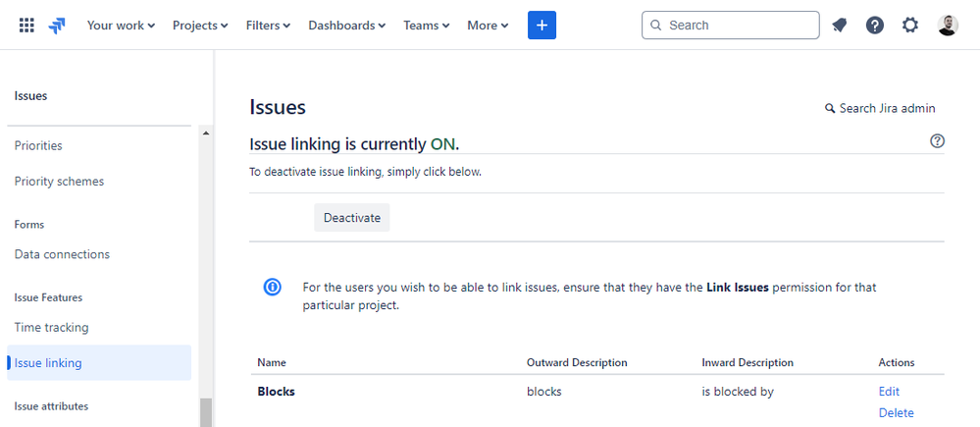This screenshot has height=427, width=980.
Task: Edit the Blocks link type
Action: pyautogui.click(x=889, y=392)
